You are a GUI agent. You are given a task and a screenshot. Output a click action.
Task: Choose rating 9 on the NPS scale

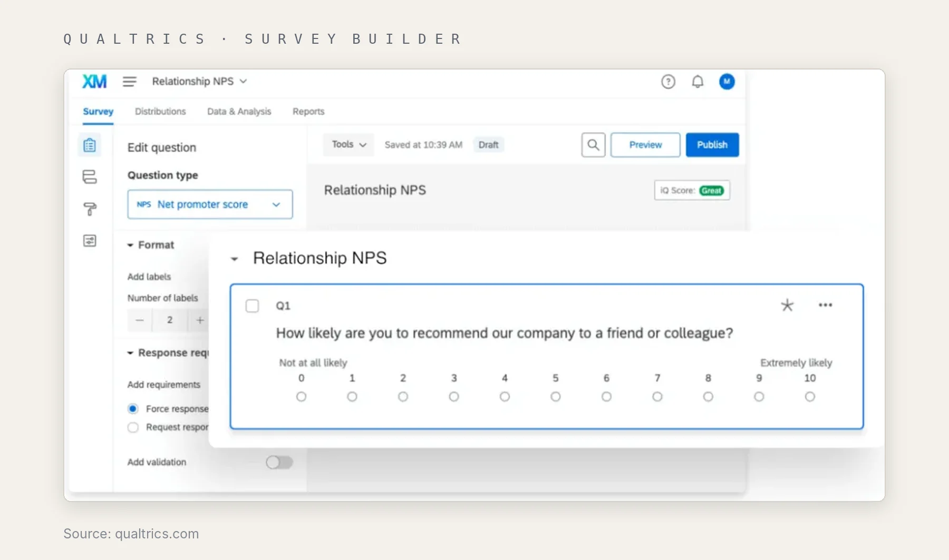coord(759,397)
